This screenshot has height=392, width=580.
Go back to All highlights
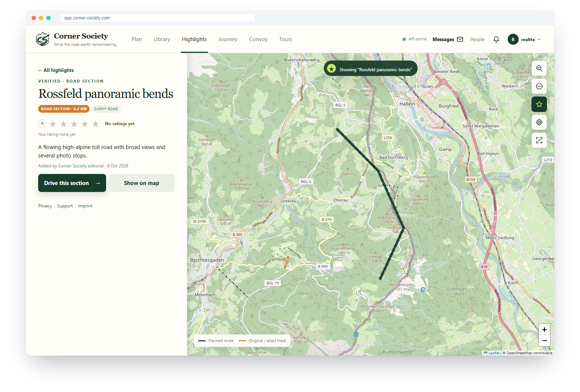[56, 70]
